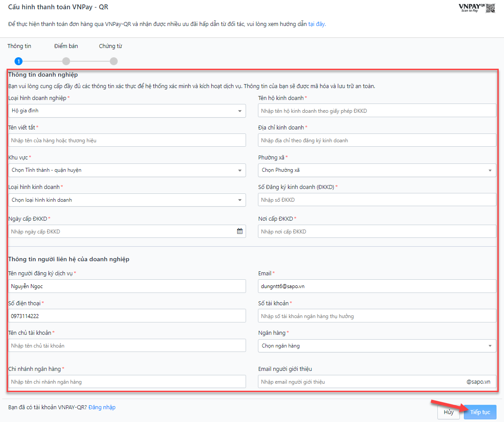Open the Phường xã dropdown
The width and height of the screenshot is (504, 422).
click(x=377, y=170)
